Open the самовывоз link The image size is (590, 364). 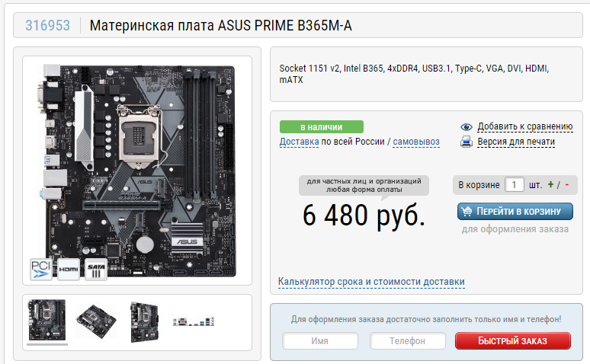pos(416,142)
